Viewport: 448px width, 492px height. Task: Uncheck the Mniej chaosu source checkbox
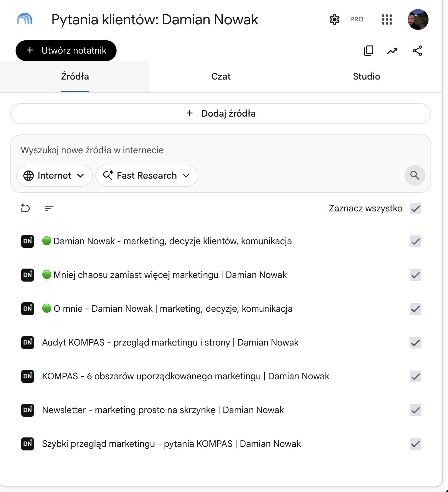click(x=415, y=275)
